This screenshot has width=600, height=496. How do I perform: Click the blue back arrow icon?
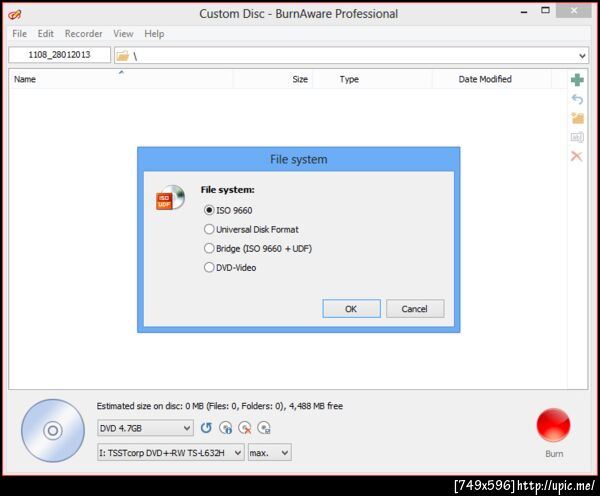click(x=577, y=100)
